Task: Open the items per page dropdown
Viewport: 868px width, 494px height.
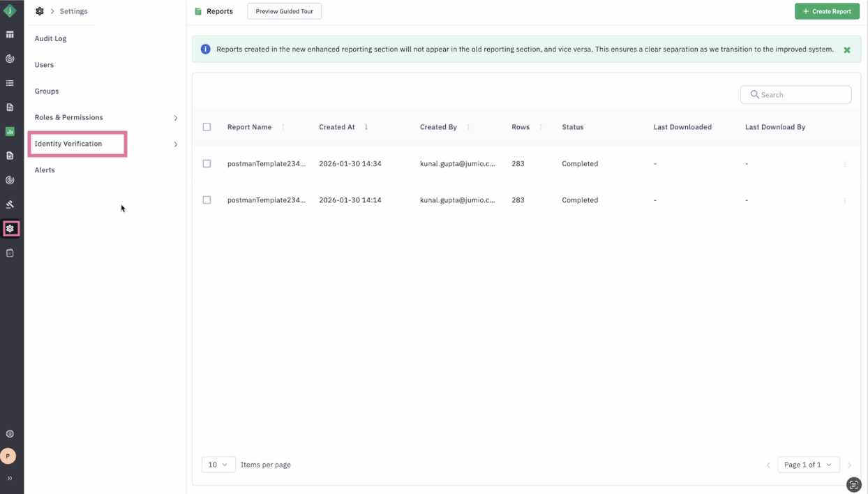Action: [218, 465]
